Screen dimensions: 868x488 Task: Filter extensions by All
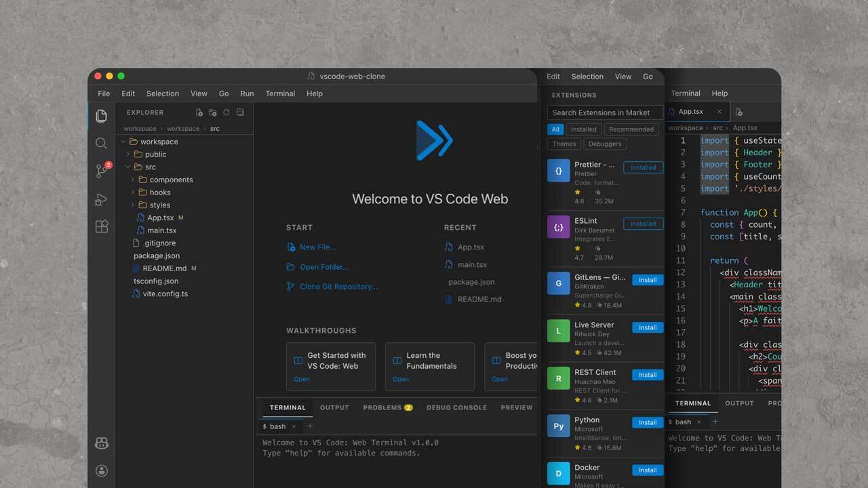[x=555, y=129]
